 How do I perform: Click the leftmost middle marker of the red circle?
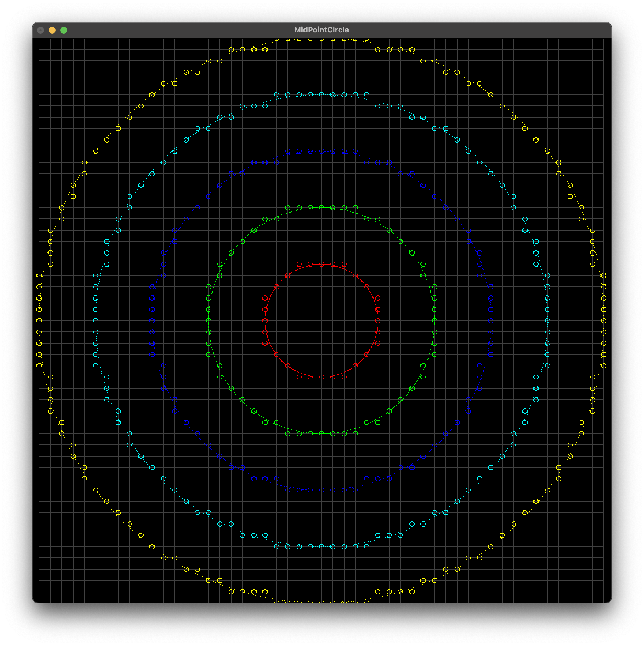pos(265,321)
